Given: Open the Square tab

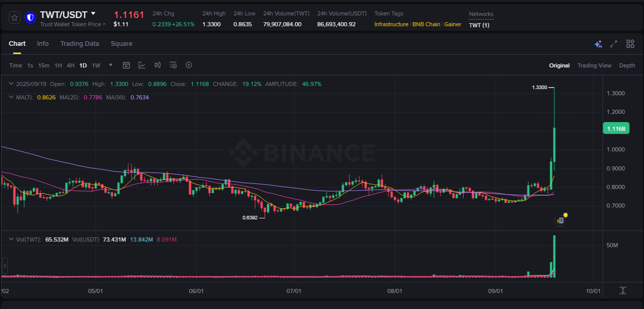Looking at the screenshot, I should click(x=122, y=44).
